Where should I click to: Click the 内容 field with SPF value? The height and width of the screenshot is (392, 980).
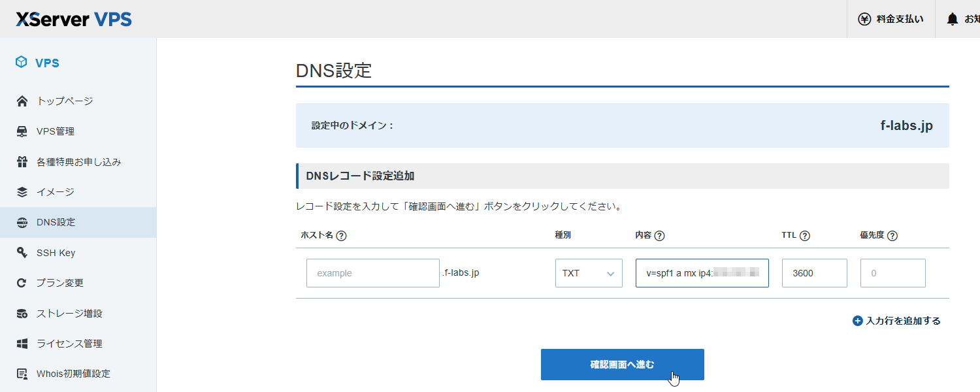(702, 273)
